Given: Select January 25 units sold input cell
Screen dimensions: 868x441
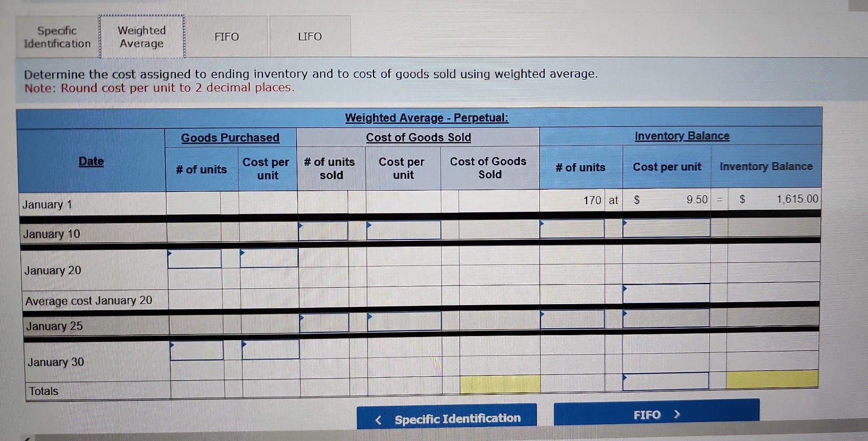Looking at the screenshot, I should [324, 323].
